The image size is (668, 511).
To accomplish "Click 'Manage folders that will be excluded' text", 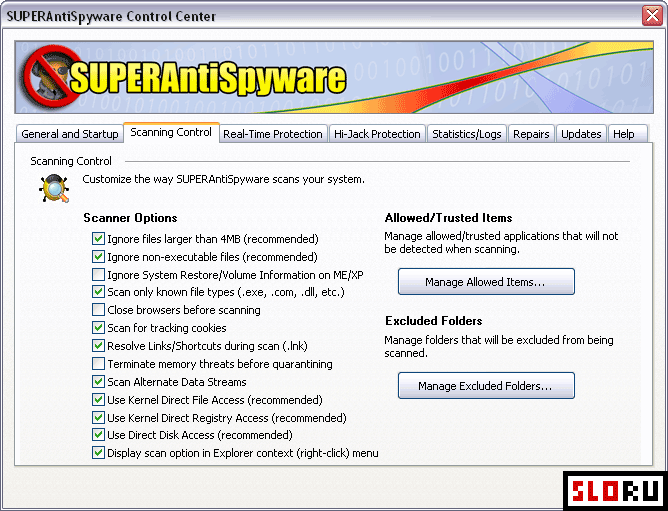I will point(499,346).
